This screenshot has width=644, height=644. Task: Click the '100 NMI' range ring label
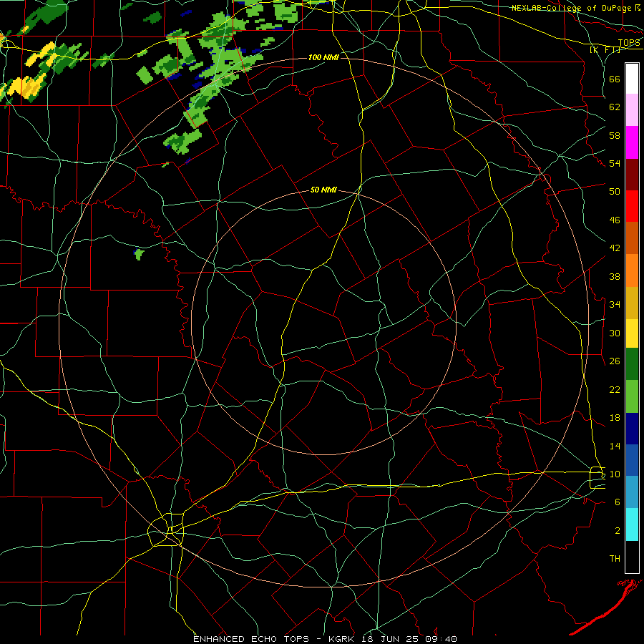pos(323,57)
